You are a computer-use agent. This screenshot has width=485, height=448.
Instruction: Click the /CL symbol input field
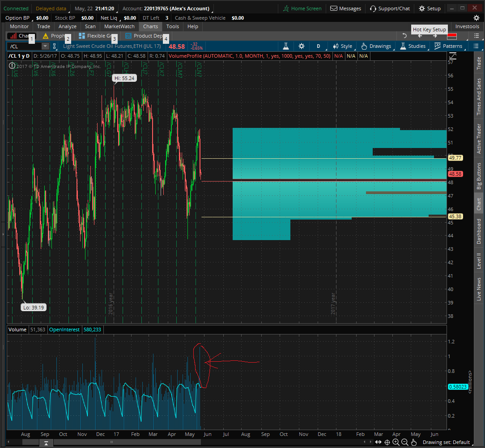[x=25, y=46]
